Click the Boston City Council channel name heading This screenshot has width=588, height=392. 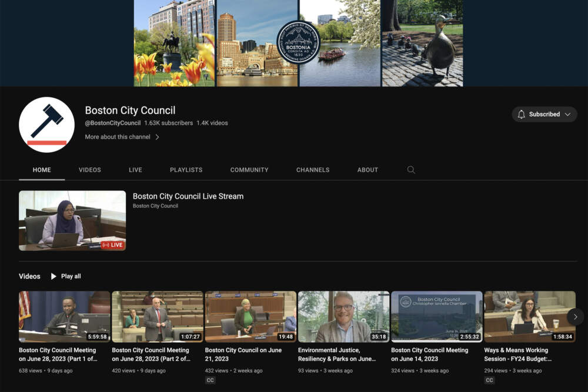coord(130,110)
